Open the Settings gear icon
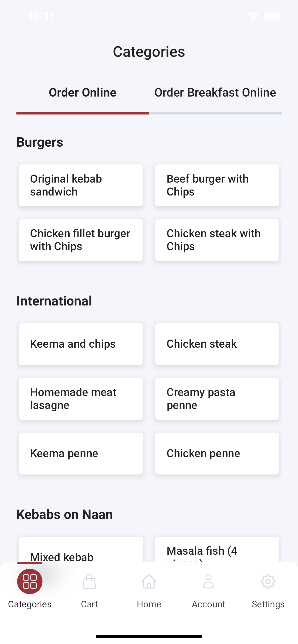This screenshot has height=644, width=298. coord(268,581)
